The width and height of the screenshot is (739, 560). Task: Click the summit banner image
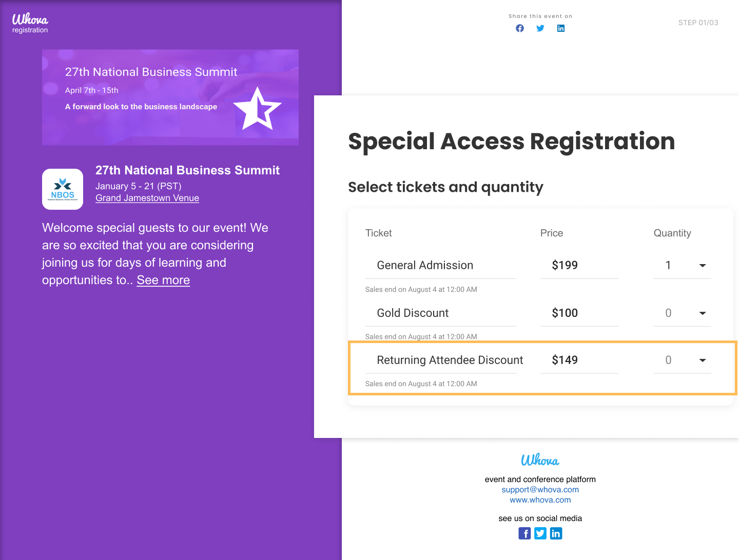click(x=170, y=97)
